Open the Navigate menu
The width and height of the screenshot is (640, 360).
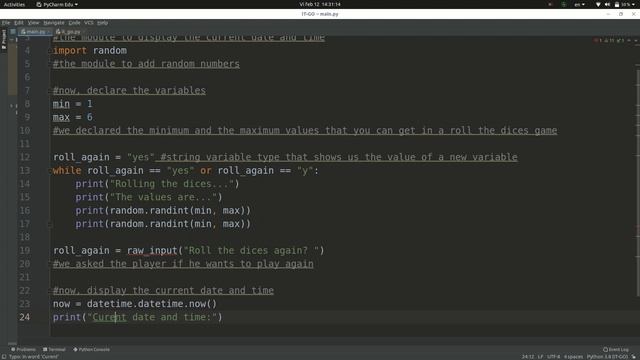tap(54, 23)
